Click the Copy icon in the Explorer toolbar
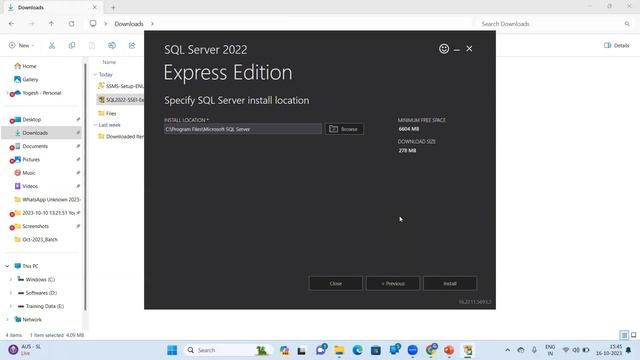The image size is (640, 360). tap(72, 45)
